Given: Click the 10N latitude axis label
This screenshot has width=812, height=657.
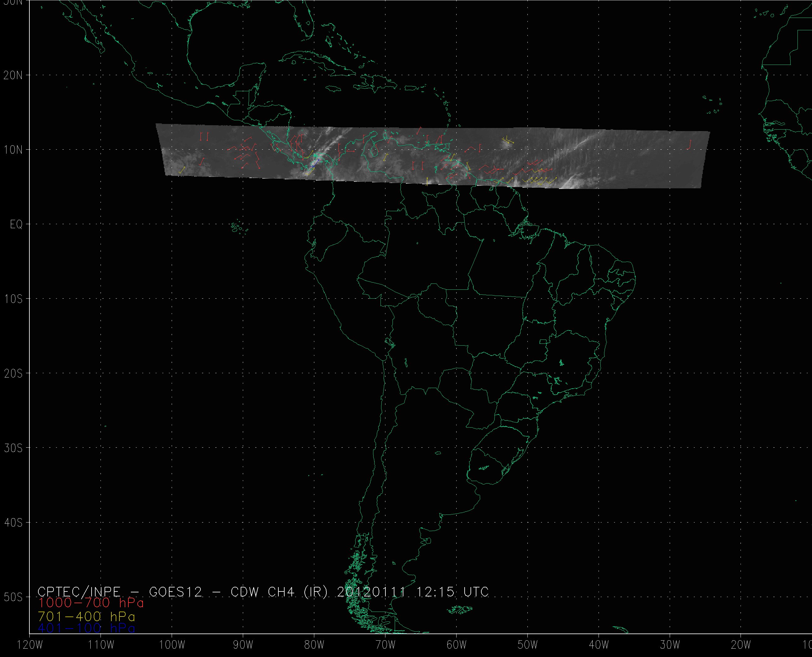Looking at the screenshot, I should [14, 150].
